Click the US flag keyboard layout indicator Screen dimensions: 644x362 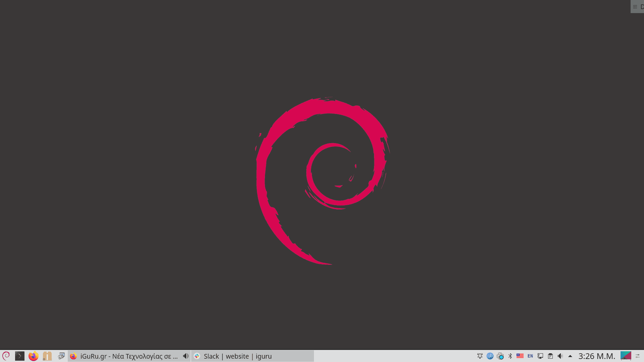click(520, 356)
